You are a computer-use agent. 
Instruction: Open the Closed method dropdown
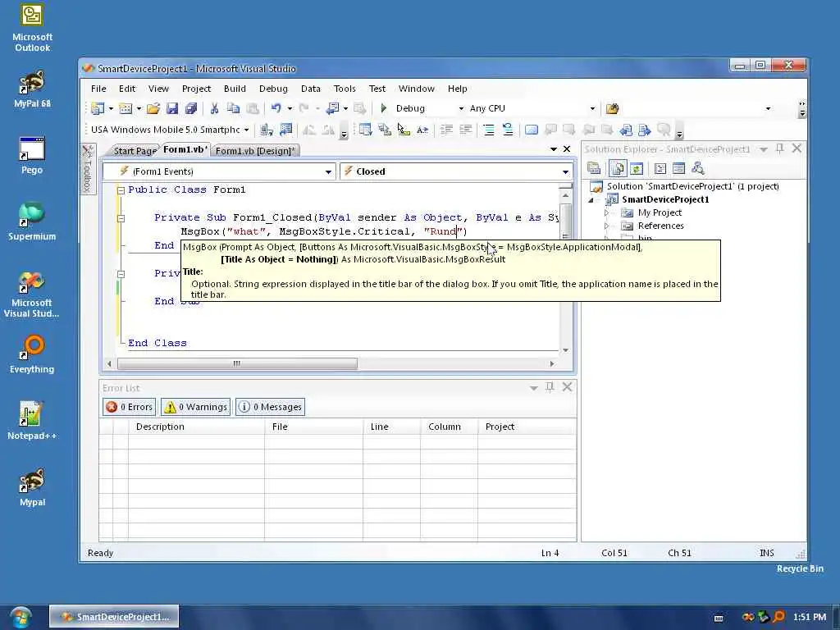click(565, 172)
